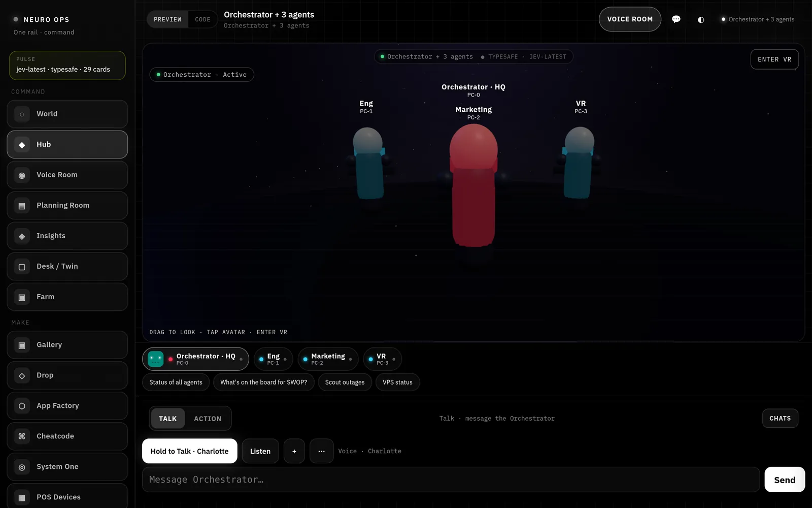Click the Cheatcode command icon
The width and height of the screenshot is (812, 508).
tap(22, 436)
